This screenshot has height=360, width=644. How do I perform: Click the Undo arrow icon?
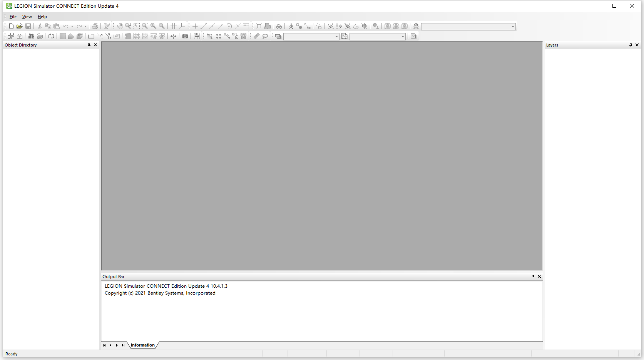tap(66, 26)
